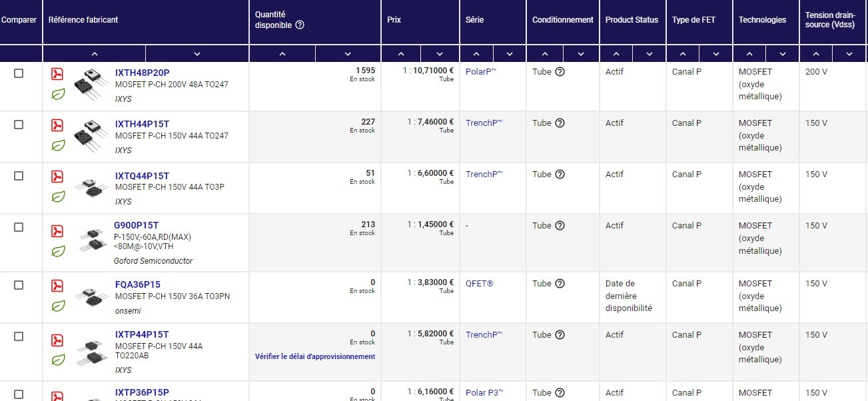Click the Tube info icon in G900P15T row
Image resolution: width=868 pixels, height=401 pixels.
[560, 226]
